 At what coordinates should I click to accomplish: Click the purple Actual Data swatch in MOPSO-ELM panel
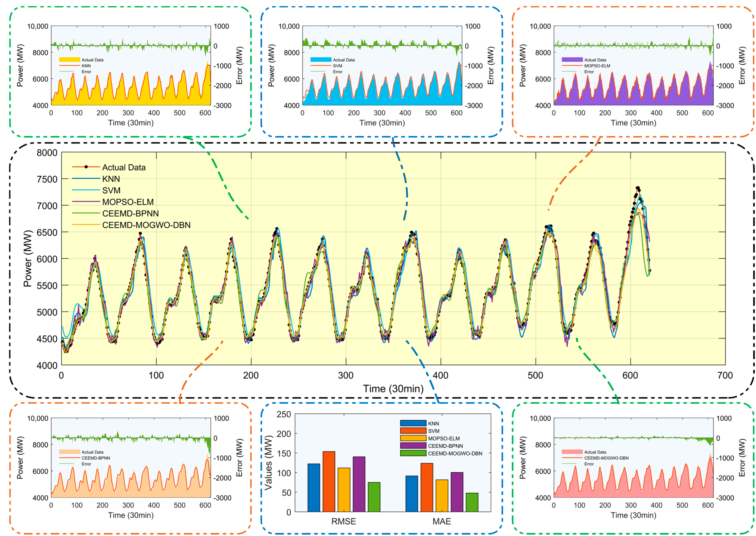(572, 60)
